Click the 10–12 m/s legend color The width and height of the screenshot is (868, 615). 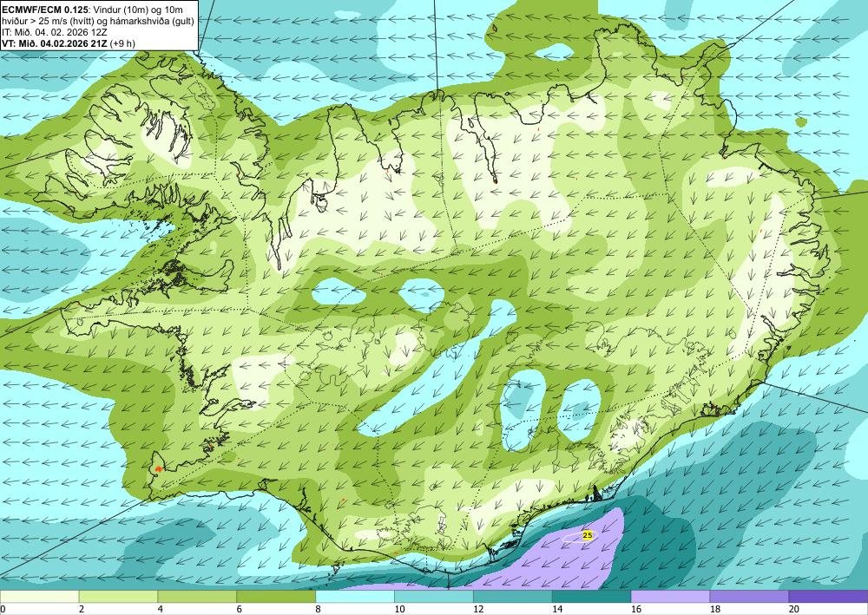(433, 596)
